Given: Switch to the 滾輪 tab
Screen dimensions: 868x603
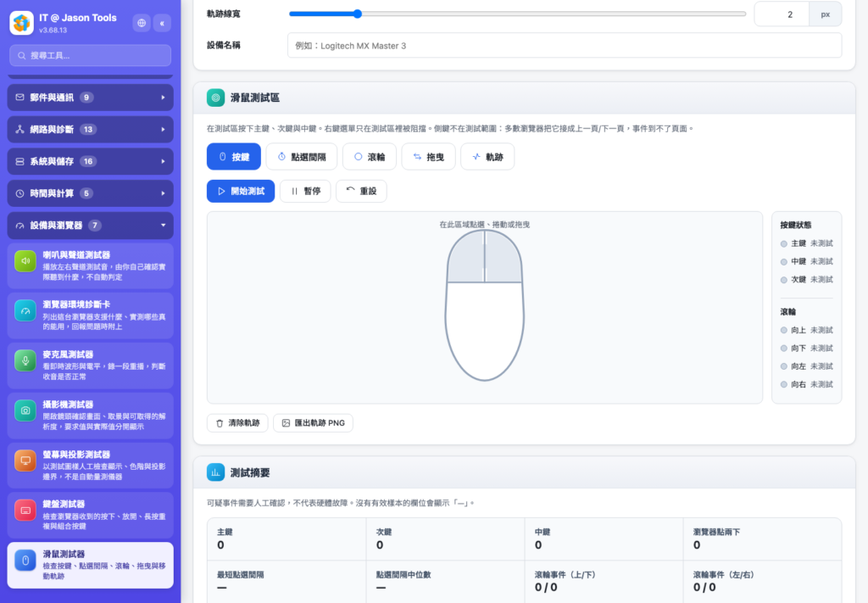Looking at the screenshot, I should (370, 157).
